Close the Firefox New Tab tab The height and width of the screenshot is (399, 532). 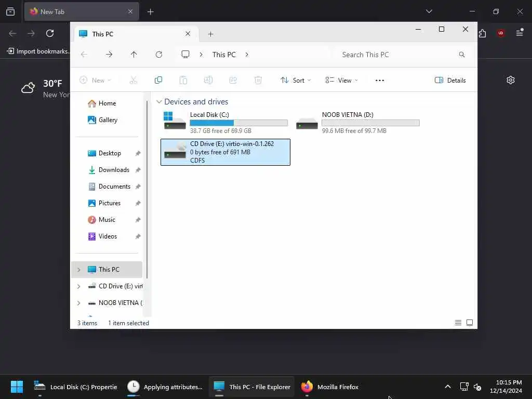pos(130,11)
